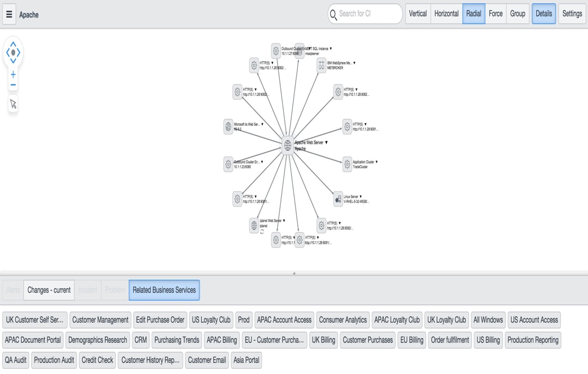Switch map layout to Vertical
This screenshot has width=588, height=374.
[x=418, y=14]
